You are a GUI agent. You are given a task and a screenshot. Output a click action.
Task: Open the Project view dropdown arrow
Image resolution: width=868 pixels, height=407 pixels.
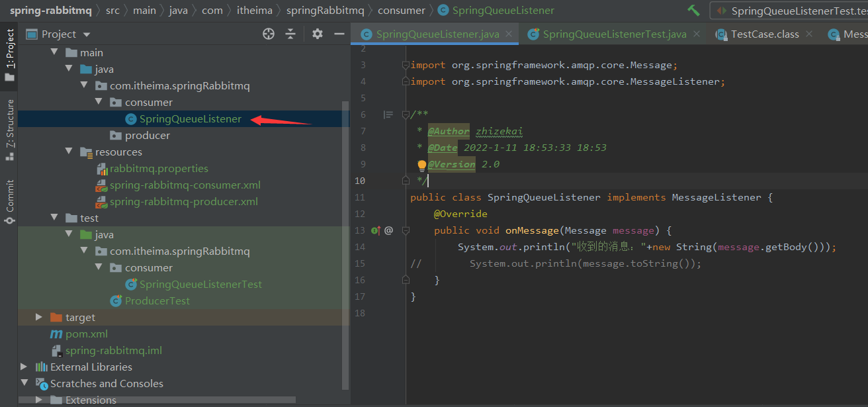(87, 34)
